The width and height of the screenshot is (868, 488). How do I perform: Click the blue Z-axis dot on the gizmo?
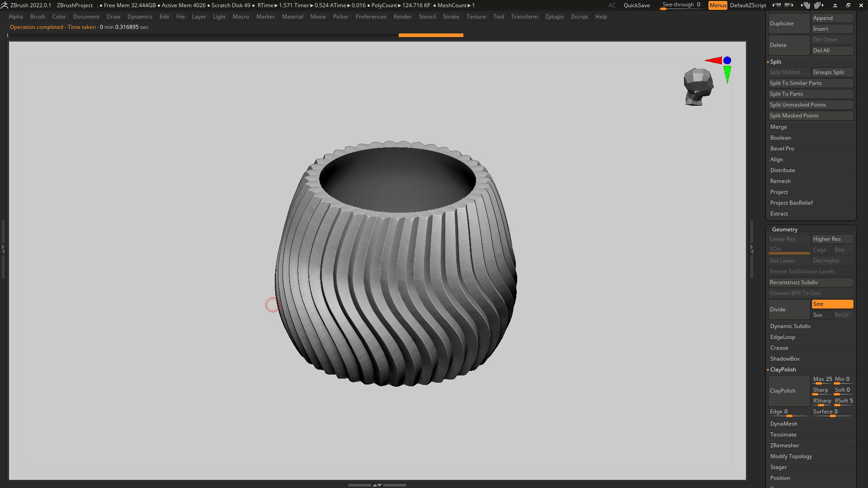click(727, 61)
